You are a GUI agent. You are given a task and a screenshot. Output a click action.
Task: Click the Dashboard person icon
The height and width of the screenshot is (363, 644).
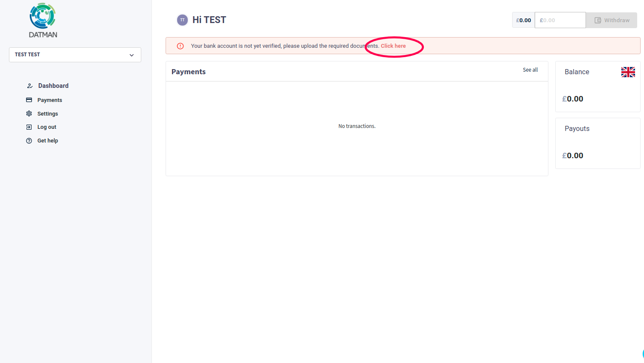pos(29,86)
